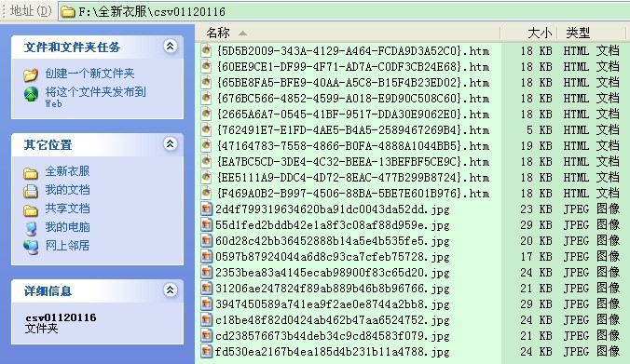
Task: Open the 全新衣服 folder link
Action: click(x=67, y=171)
